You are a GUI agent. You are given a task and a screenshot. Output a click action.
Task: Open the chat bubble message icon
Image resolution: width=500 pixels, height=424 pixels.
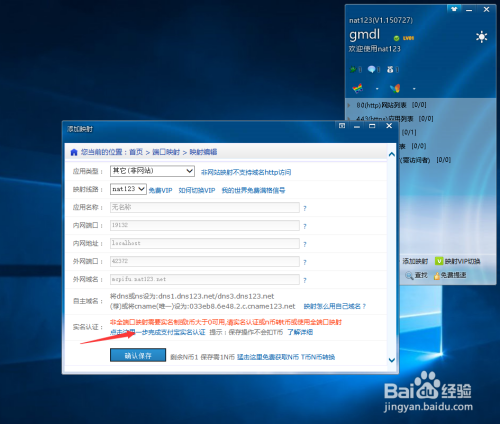pos(371,69)
